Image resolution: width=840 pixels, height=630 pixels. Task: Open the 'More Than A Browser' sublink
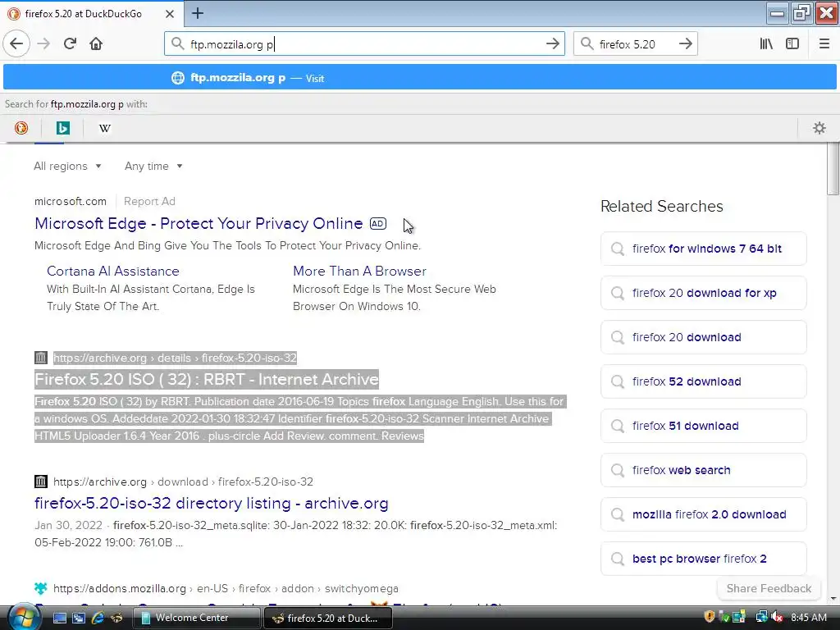359,271
